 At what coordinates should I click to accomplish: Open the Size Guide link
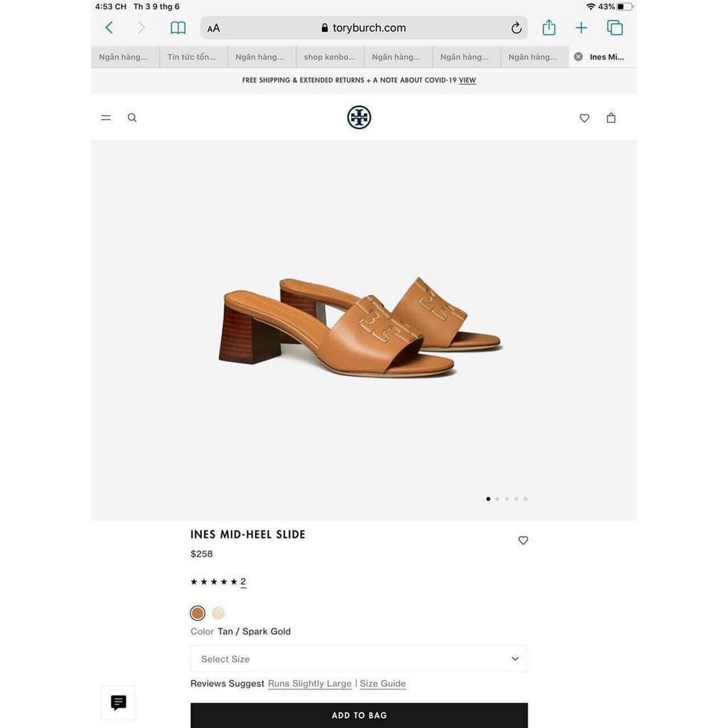coord(382,684)
